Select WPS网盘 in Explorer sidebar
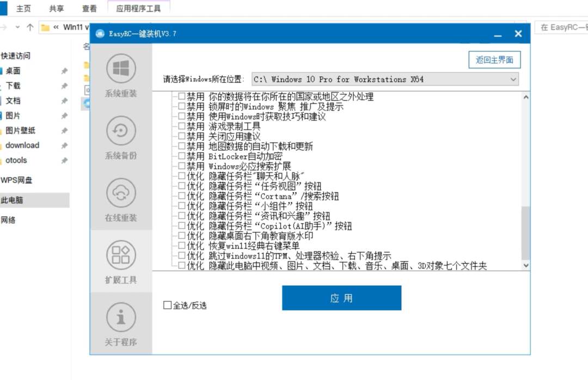This screenshot has height=380, width=588. point(16,180)
